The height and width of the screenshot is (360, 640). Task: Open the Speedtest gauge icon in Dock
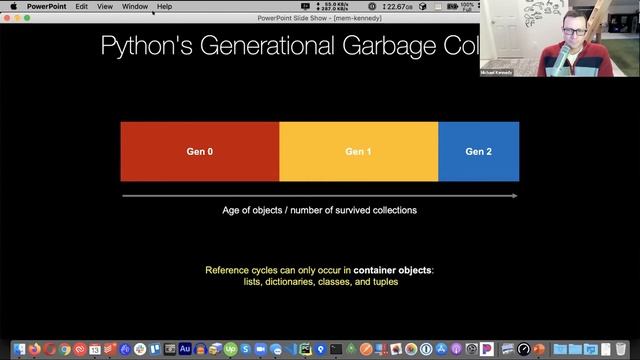pyautogui.click(x=524, y=349)
